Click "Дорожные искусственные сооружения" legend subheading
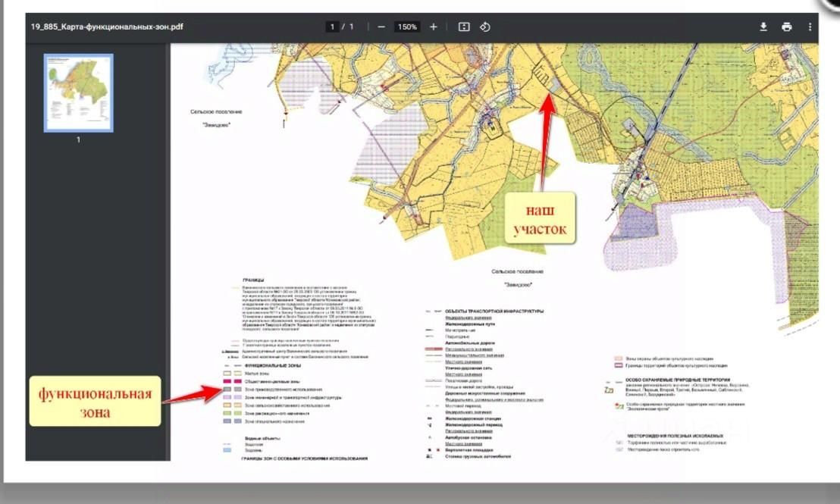The width and height of the screenshot is (840, 504). (x=485, y=393)
